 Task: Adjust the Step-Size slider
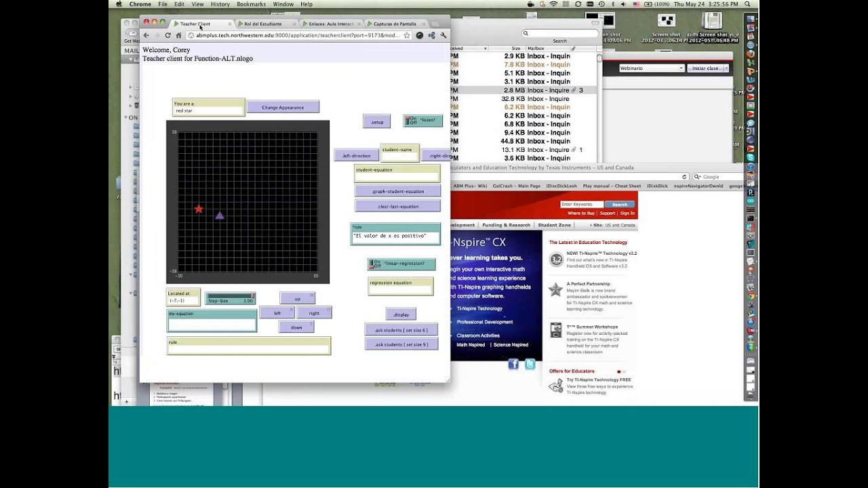[x=231, y=298]
